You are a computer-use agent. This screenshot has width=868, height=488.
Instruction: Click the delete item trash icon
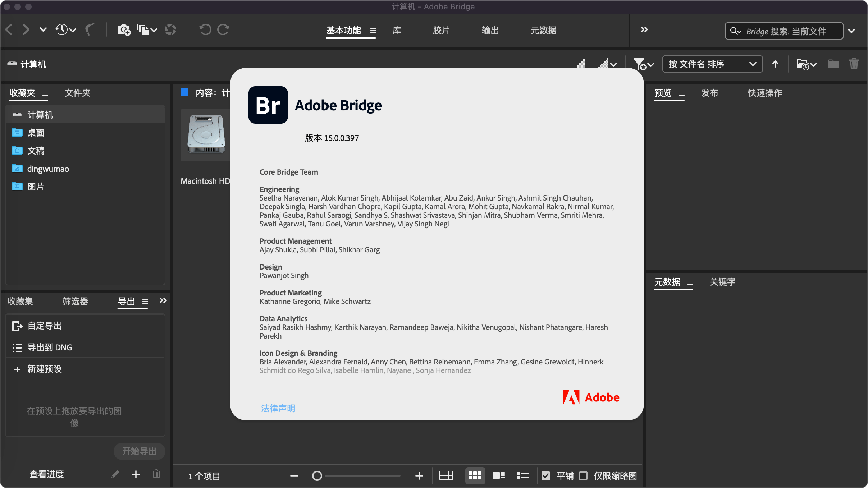click(x=854, y=64)
